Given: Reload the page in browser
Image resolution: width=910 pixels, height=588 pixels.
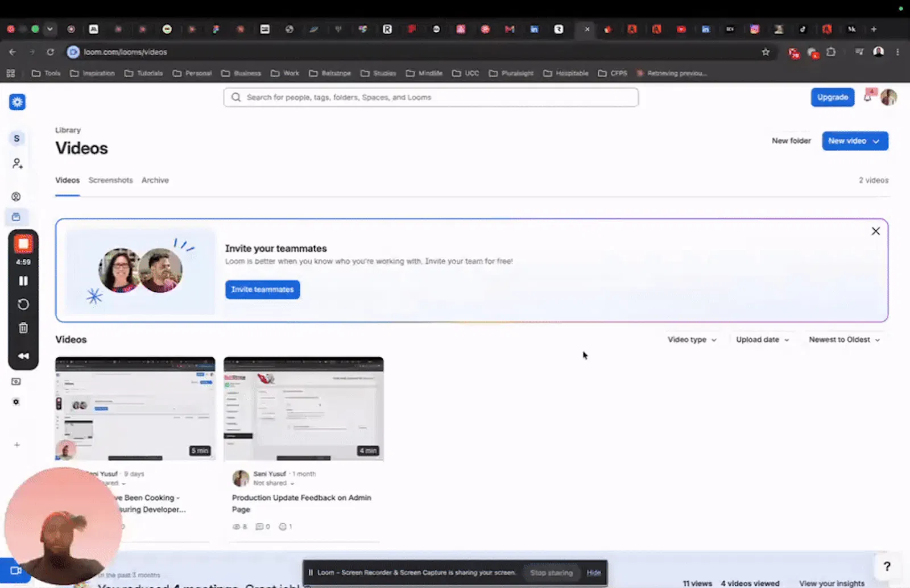Looking at the screenshot, I should (x=50, y=52).
